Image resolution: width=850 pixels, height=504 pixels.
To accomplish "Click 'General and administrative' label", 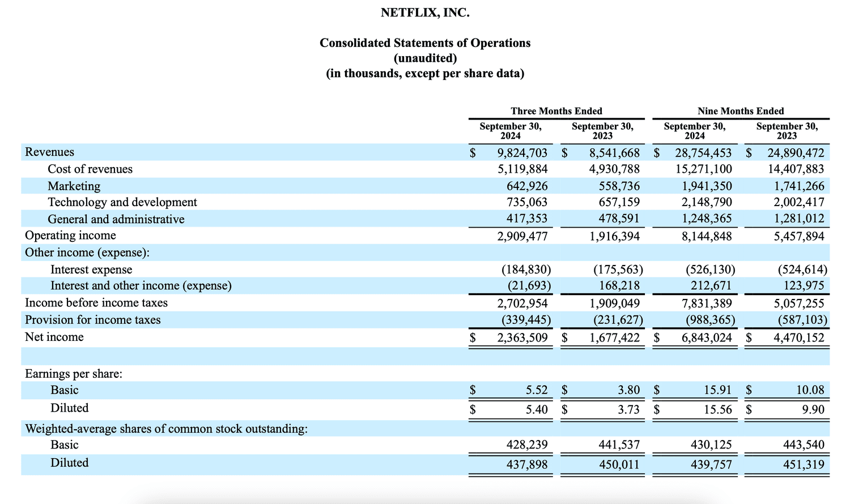I will (x=116, y=219).
